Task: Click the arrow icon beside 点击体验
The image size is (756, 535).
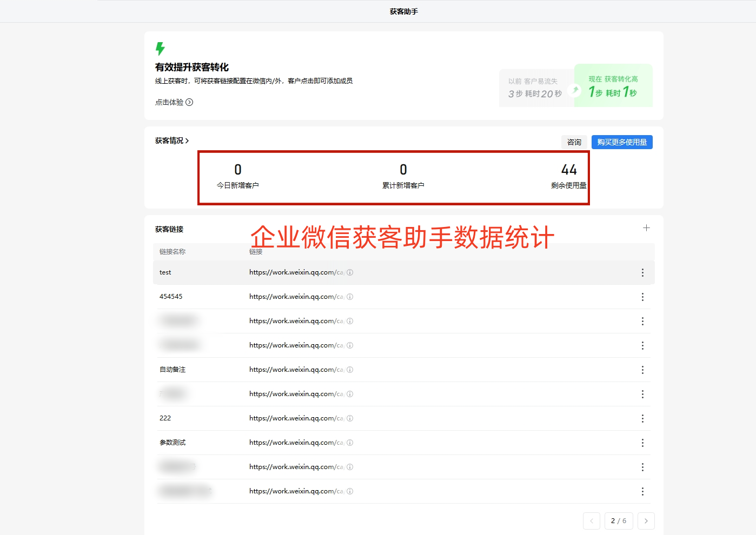Action: [x=189, y=102]
